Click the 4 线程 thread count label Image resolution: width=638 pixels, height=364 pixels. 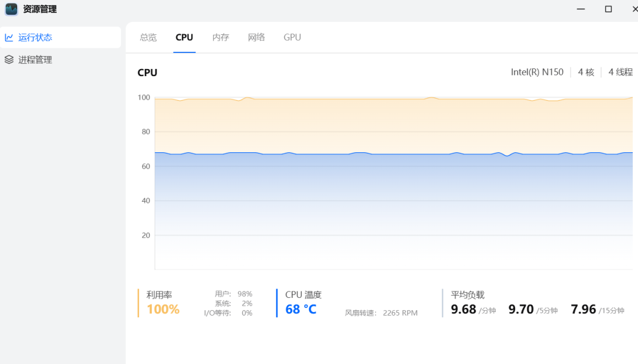[x=620, y=72]
